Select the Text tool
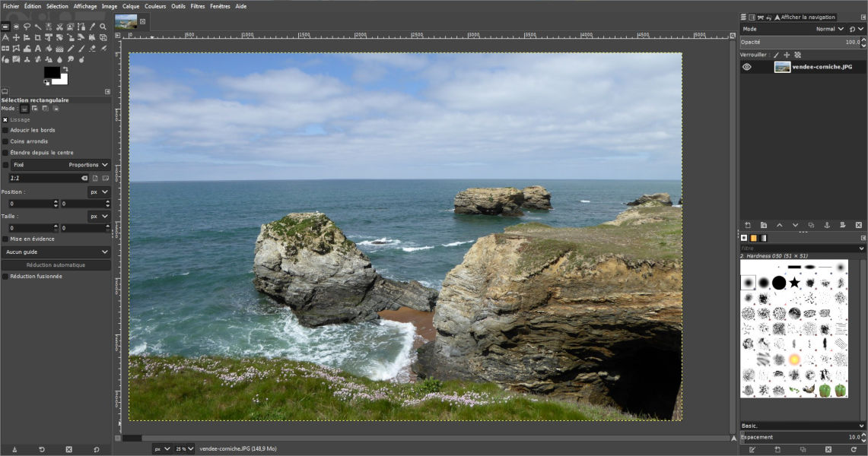This screenshot has width=868, height=456. coord(37,48)
